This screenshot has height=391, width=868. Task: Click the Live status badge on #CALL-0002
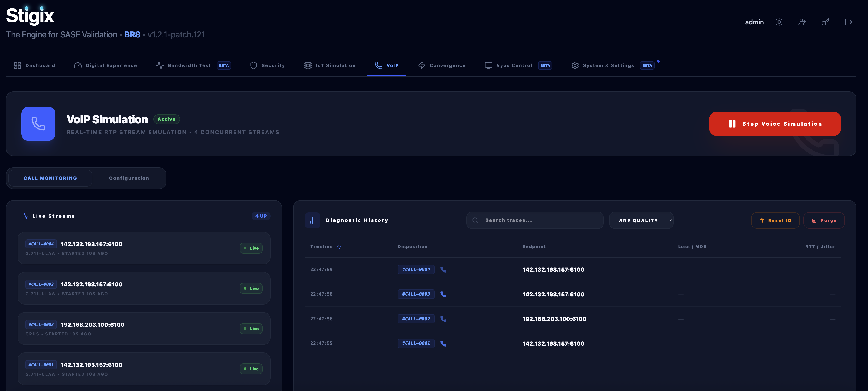(251, 329)
